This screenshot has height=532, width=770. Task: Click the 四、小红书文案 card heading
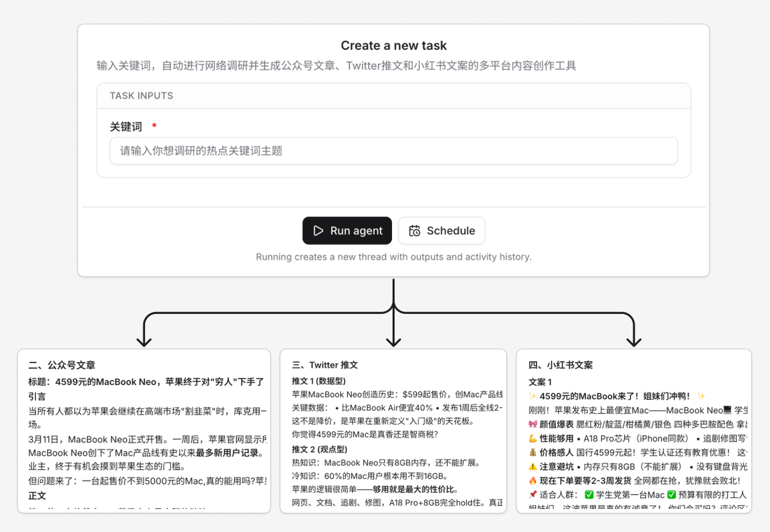560,365
